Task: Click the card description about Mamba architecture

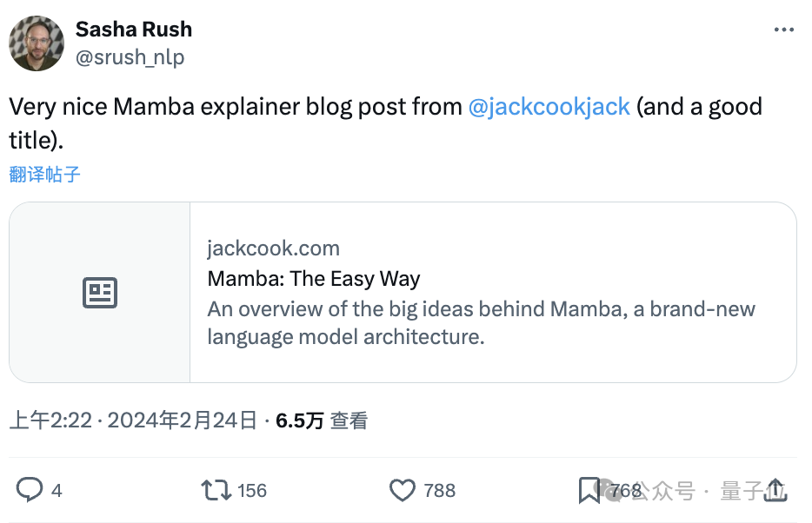Action: (481, 322)
